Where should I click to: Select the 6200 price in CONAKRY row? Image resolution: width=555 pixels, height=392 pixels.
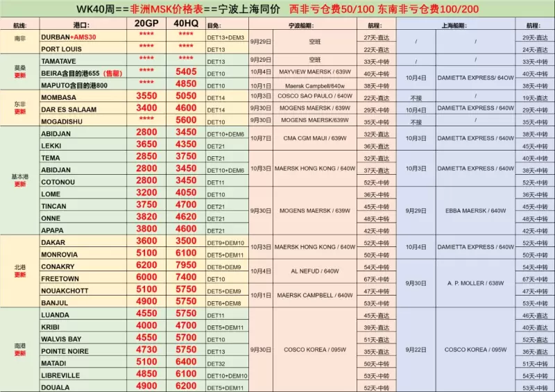pos(146,265)
